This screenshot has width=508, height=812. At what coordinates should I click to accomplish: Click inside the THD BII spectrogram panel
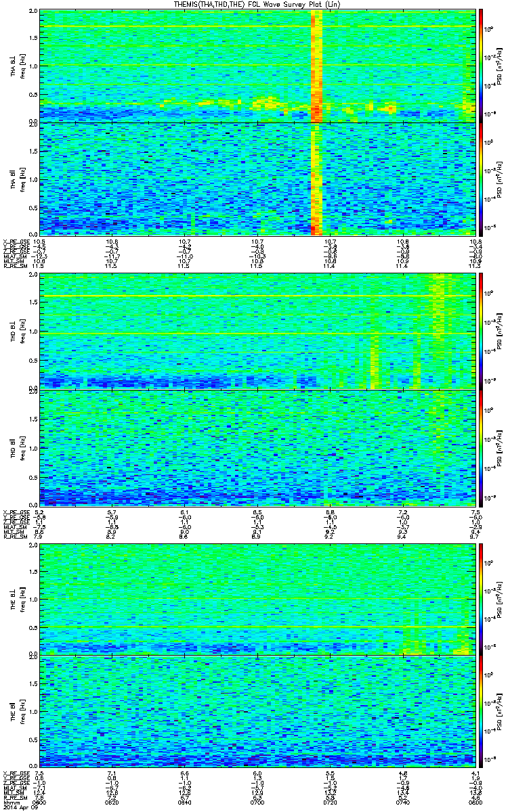point(257,447)
